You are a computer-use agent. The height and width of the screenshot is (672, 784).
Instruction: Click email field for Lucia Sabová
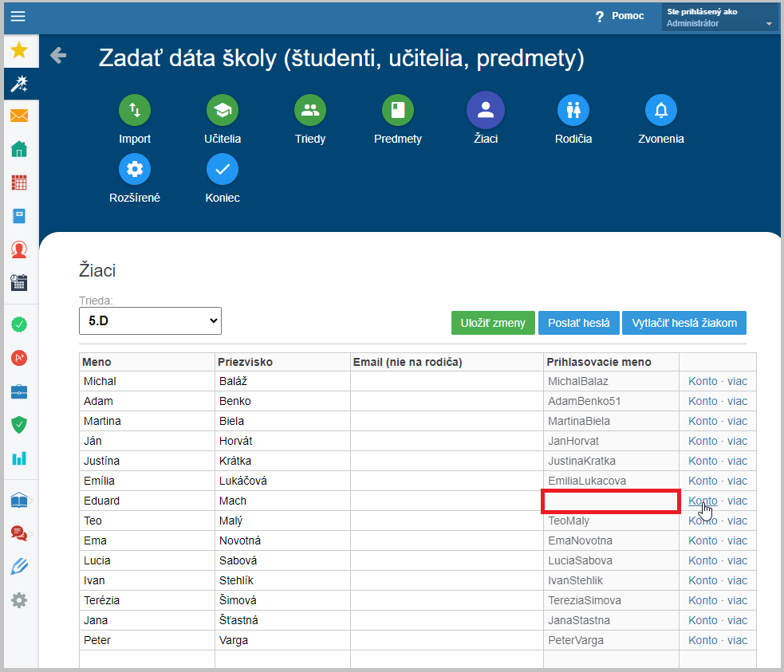coord(447,560)
